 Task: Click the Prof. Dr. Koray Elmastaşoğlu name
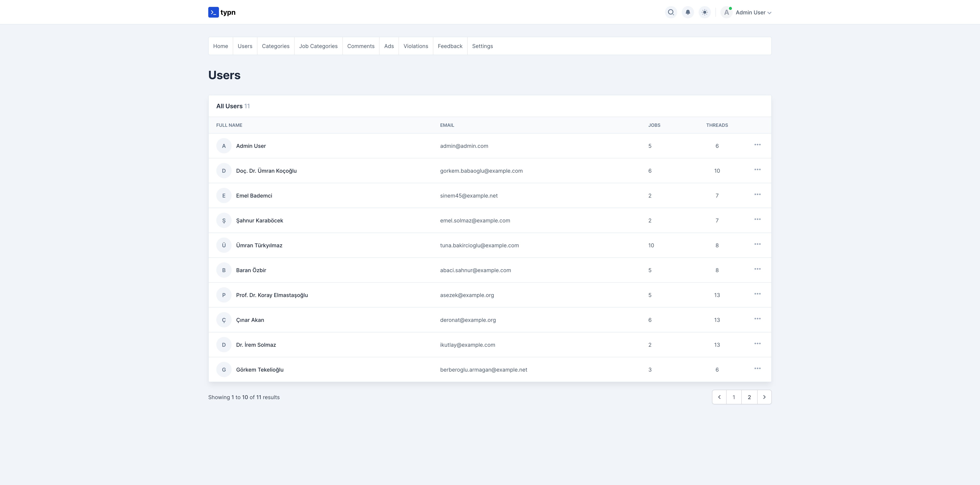[x=272, y=295]
